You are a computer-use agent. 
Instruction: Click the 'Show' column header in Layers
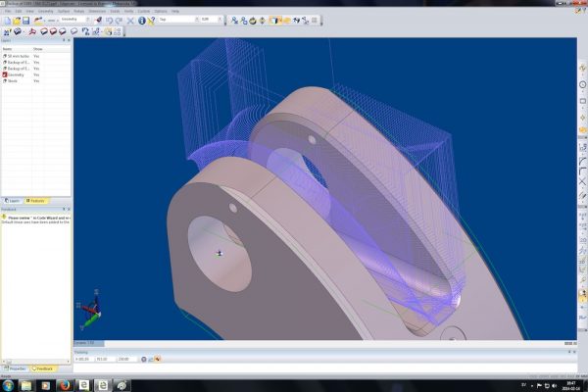tap(37, 49)
